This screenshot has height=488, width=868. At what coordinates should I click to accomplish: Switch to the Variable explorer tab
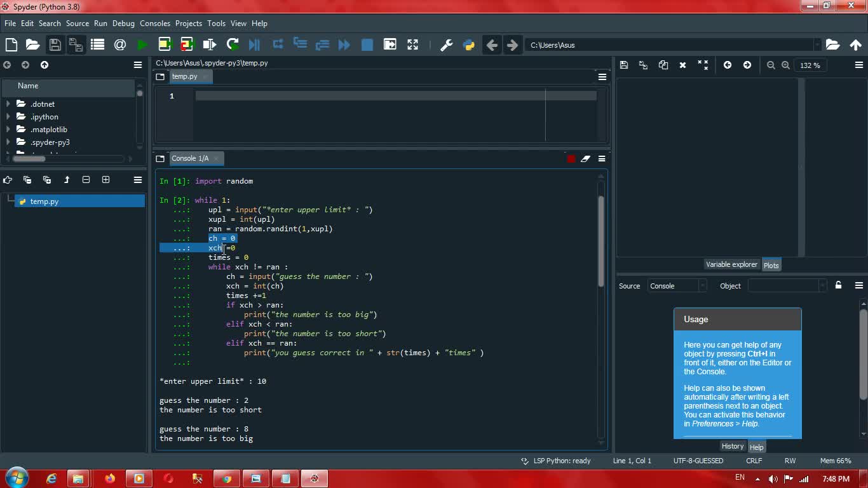tap(731, 265)
